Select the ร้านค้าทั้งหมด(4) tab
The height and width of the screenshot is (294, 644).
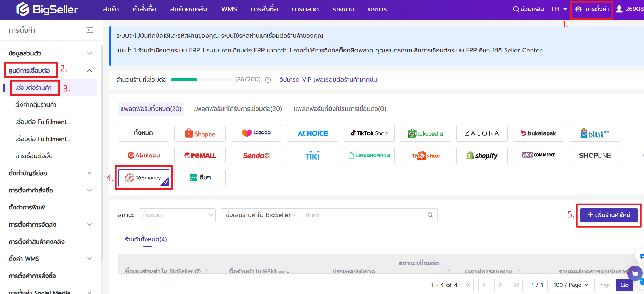pyautogui.click(x=146, y=239)
